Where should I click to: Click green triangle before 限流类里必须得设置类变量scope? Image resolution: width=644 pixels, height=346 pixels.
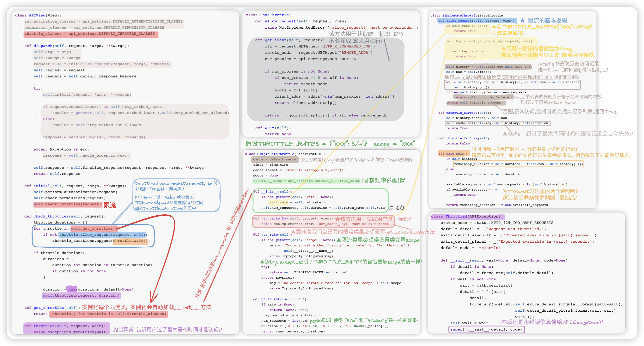click(339, 240)
